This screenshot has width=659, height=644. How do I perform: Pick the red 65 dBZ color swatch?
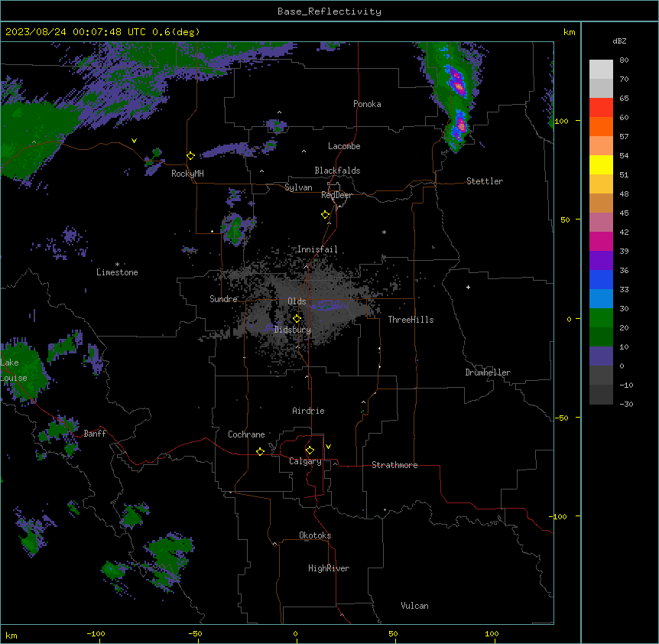(601, 107)
